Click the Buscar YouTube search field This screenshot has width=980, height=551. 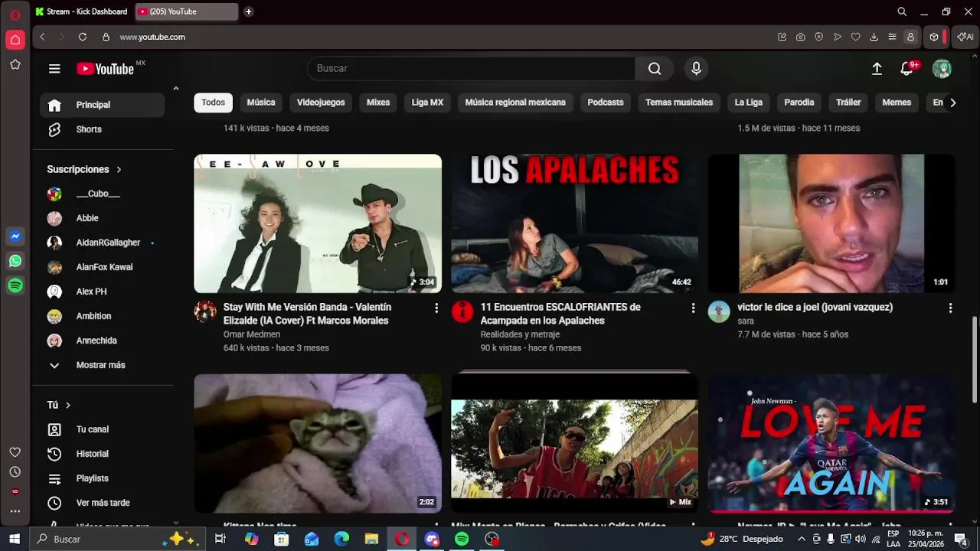point(471,69)
